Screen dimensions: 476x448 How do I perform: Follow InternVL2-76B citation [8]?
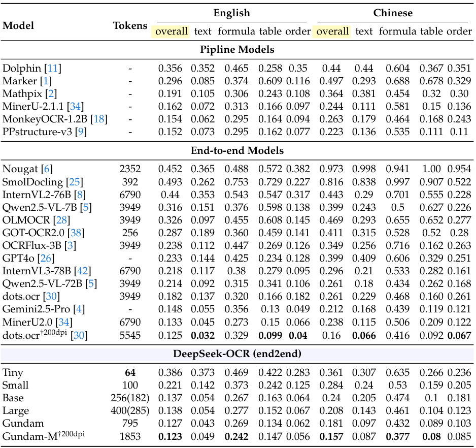[79, 195]
